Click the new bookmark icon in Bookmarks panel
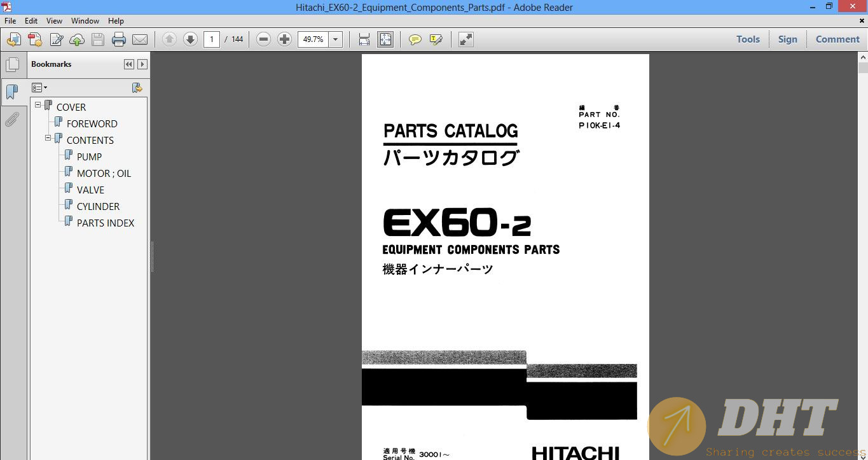The width and height of the screenshot is (868, 460). 137,88
